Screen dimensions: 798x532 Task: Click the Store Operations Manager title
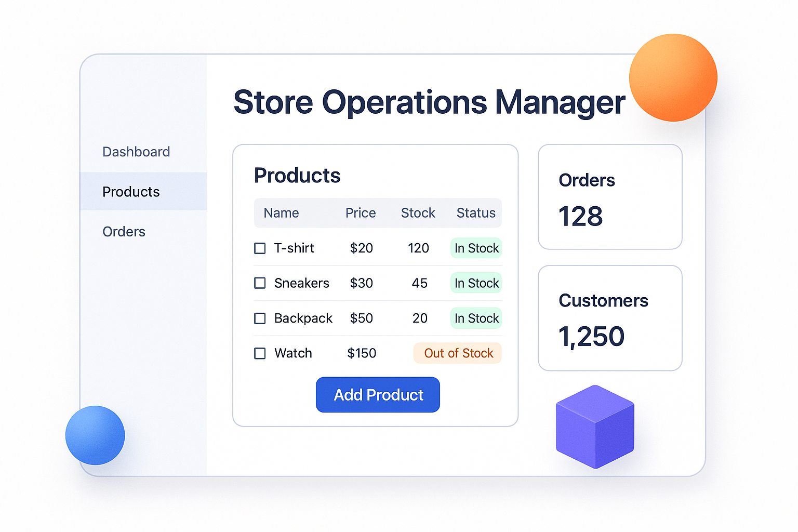[429, 102]
